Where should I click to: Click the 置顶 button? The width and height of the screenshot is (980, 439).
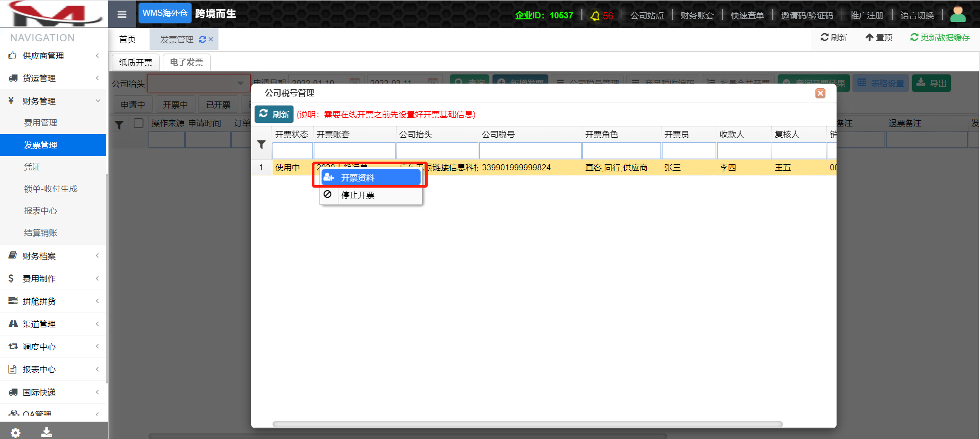879,37
